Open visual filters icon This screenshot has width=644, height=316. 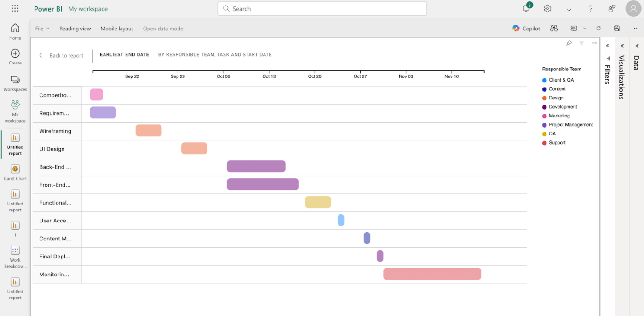(x=581, y=43)
